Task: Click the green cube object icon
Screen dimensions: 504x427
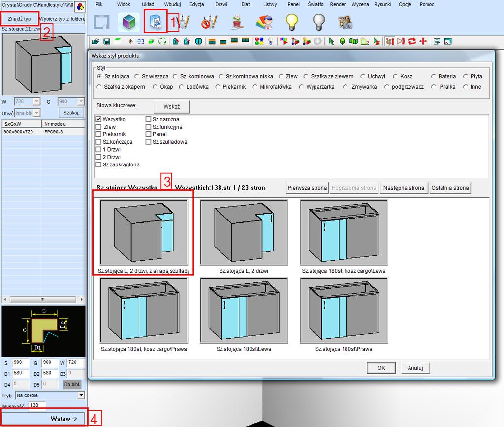Action: 343,41
